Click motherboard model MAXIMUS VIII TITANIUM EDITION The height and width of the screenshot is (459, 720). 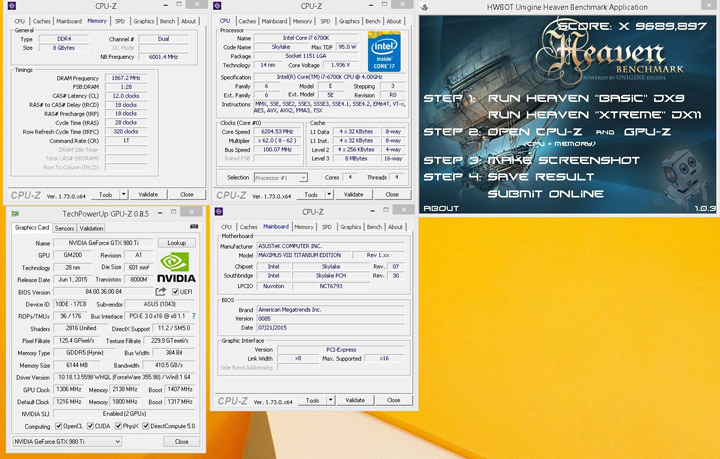(304, 255)
